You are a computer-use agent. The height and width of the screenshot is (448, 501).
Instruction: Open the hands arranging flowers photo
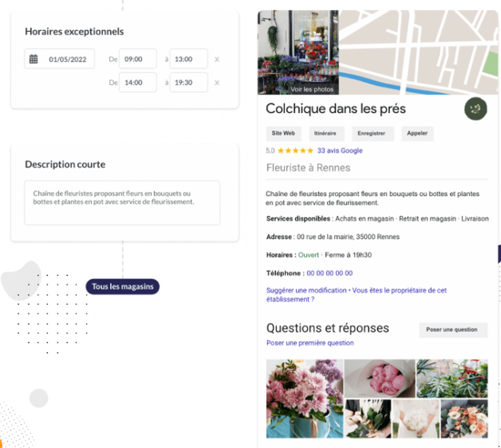tap(368, 418)
